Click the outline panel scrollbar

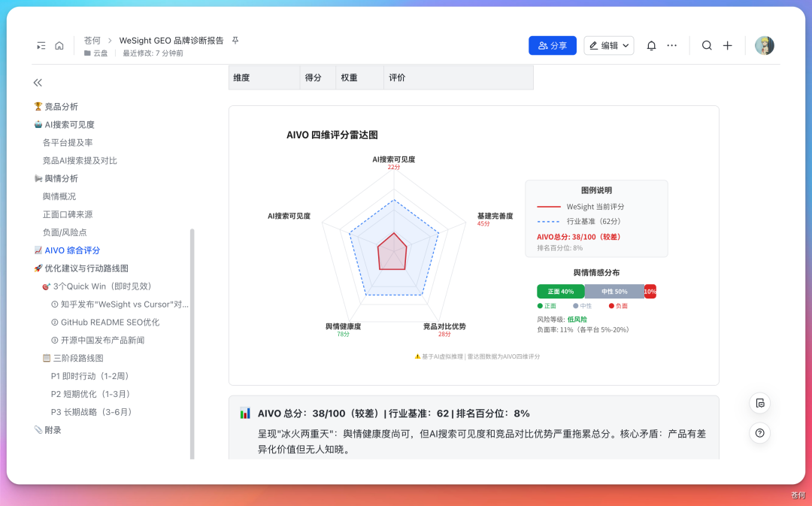(192, 344)
